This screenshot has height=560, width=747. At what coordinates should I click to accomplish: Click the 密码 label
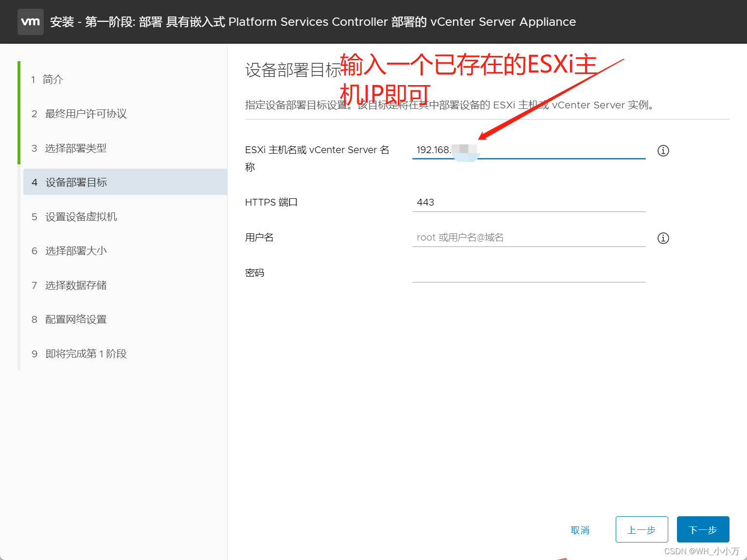click(255, 273)
